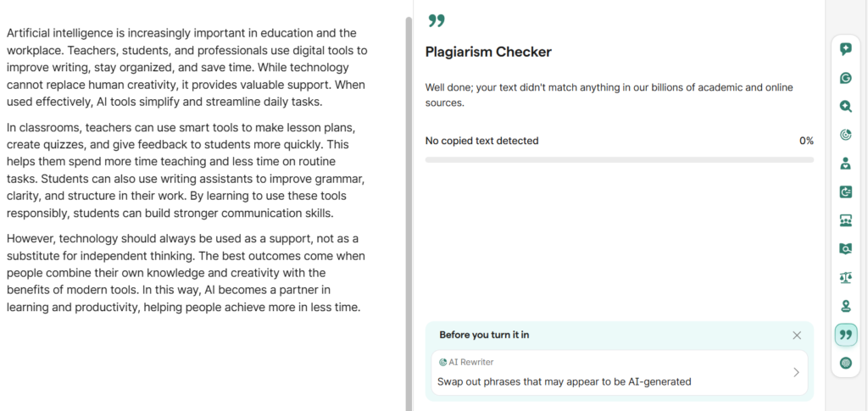Open the book with magnifier icon in sidebar

pyautogui.click(x=845, y=248)
